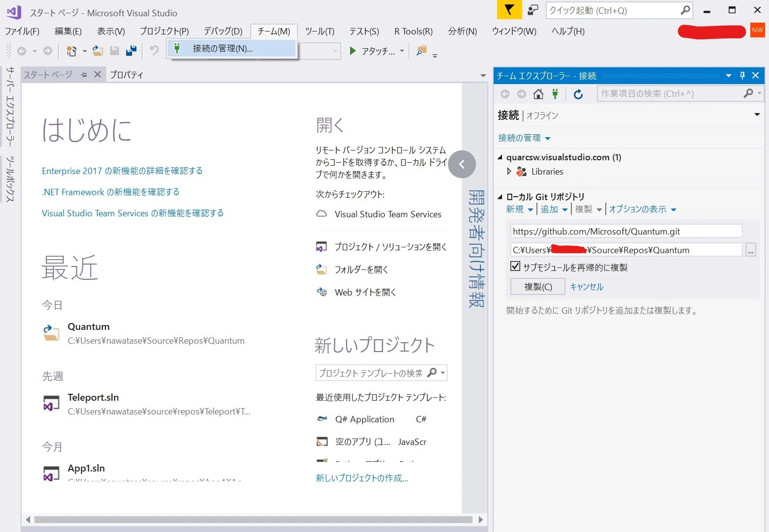
Task: Collapse the developer news side panel
Action: (x=462, y=164)
